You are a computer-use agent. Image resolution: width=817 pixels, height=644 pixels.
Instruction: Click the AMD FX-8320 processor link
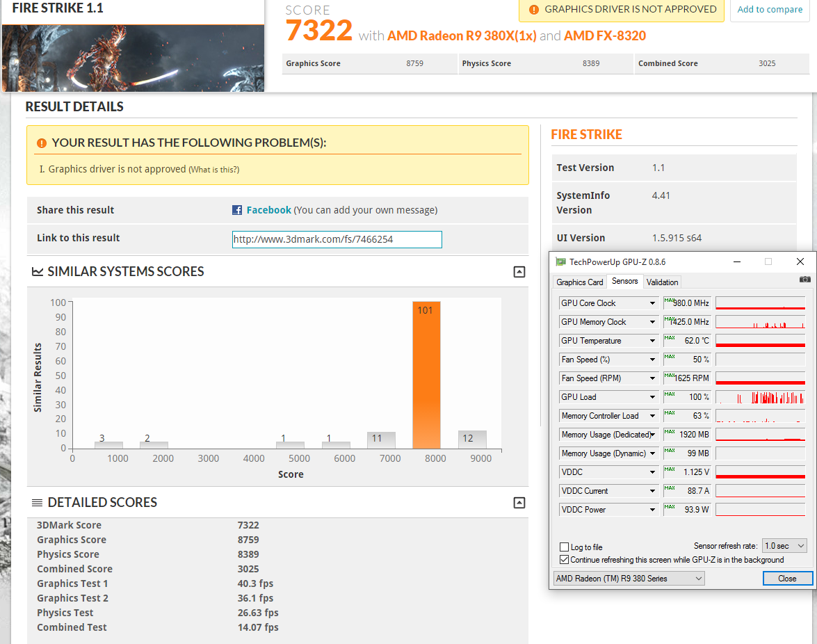point(605,36)
